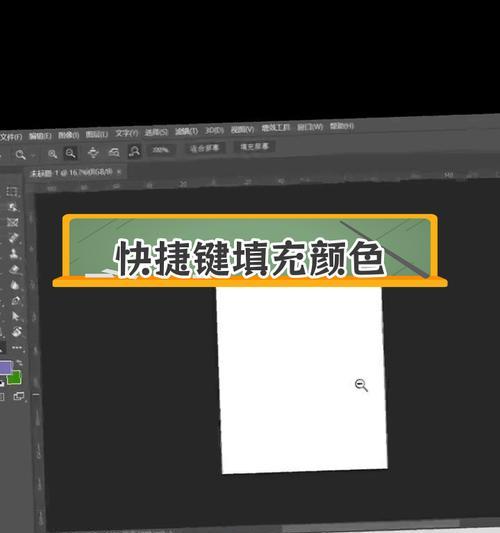Select the Quick Selection tool
The width and height of the screenshot is (500, 533).
pyautogui.click(x=13, y=207)
